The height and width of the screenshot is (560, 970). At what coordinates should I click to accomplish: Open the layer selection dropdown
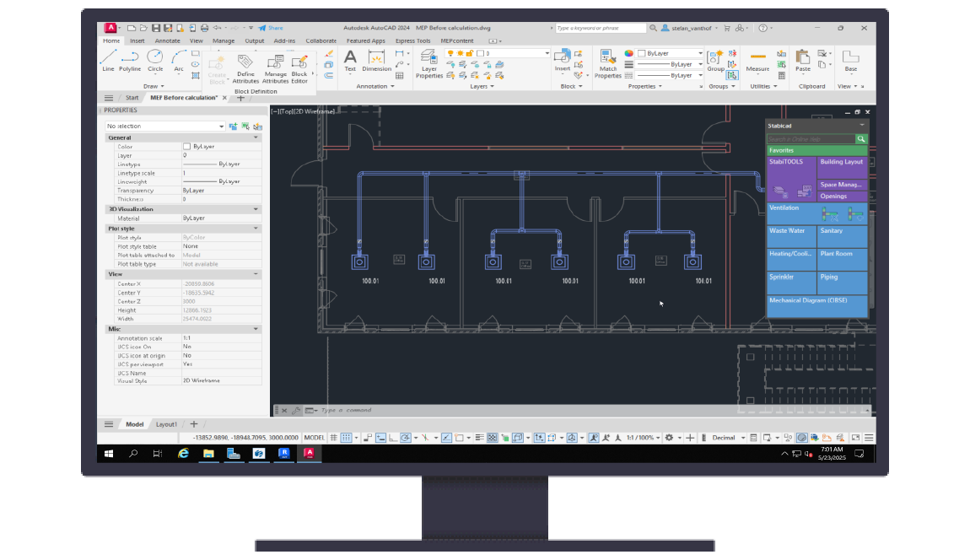point(547,52)
